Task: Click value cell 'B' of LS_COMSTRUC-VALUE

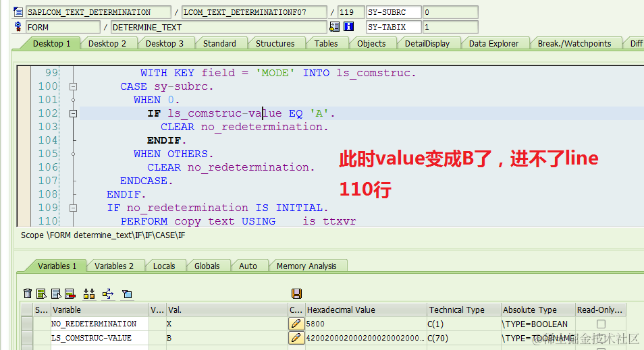Action: pos(227,338)
